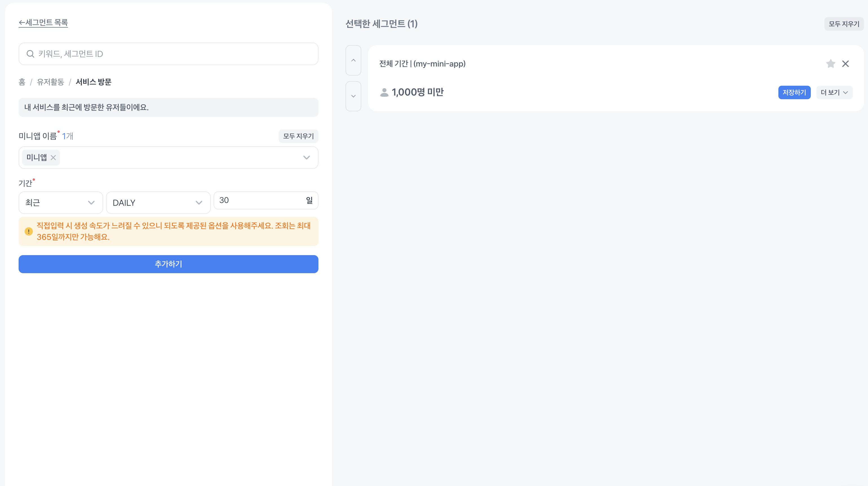Screen dimensions: 868x486
Task: Go back to 세그먼트 목록
Action: tap(43, 23)
